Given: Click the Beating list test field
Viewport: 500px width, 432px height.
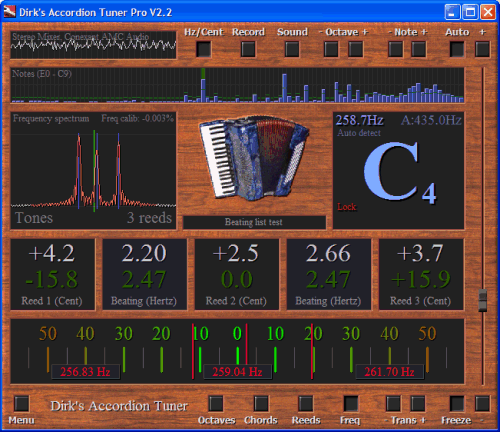Looking at the screenshot, I should click(x=254, y=222).
